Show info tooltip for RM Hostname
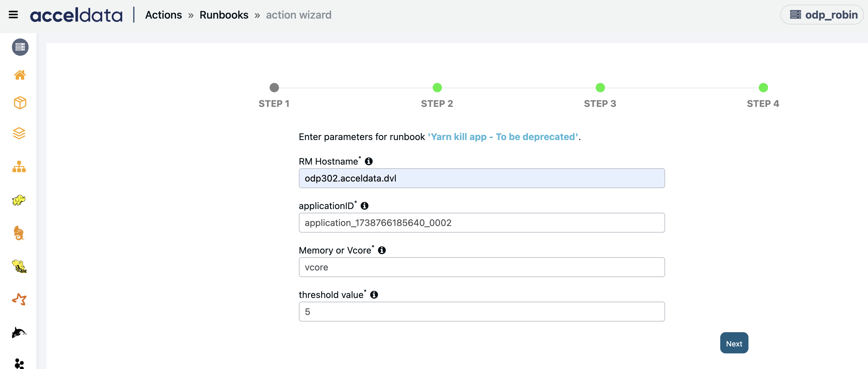868x369 pixels. pos(369,161)
